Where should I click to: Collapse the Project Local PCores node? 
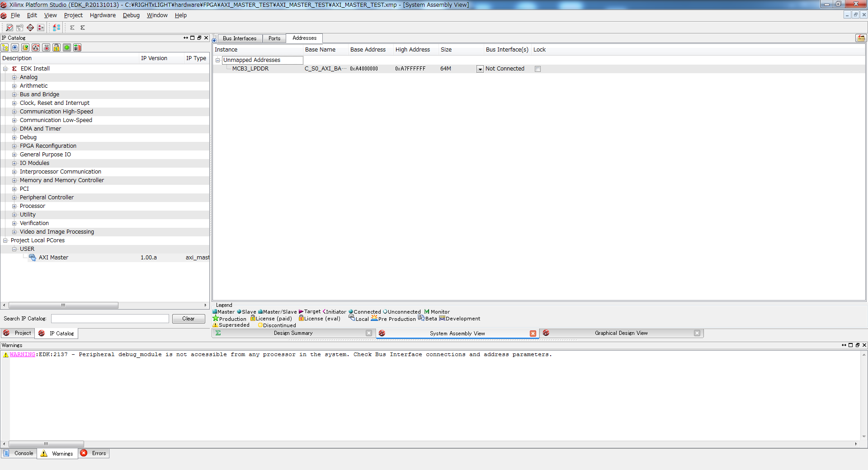pyautogui.click(x=5, y=240)
